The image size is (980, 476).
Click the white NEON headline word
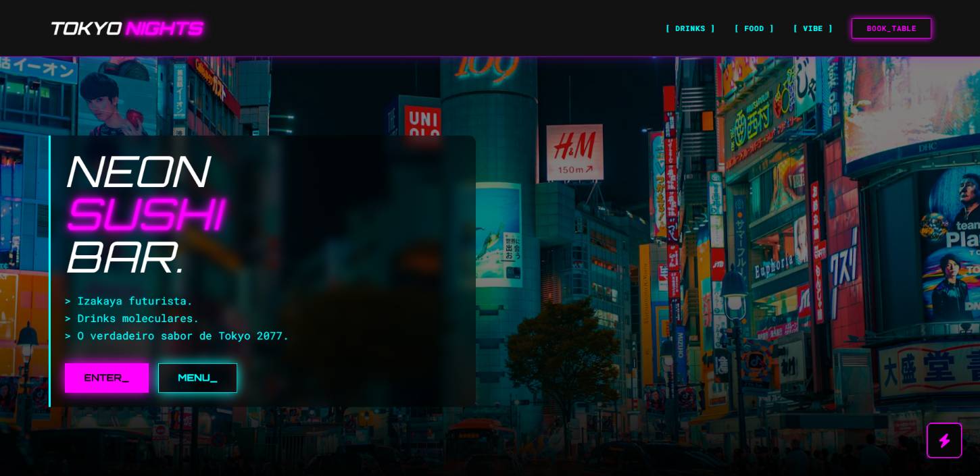(x=137, y=172)
